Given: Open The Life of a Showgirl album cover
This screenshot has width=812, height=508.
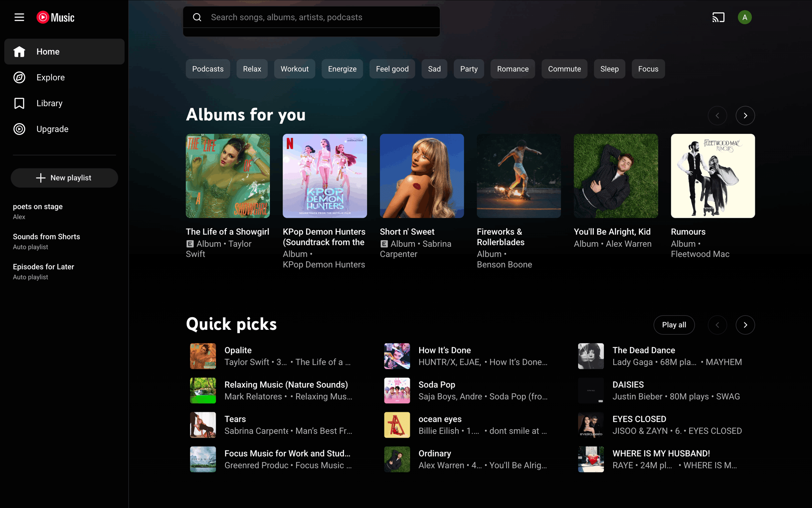Looking at the screenshot, I should click(x=228, y=176).
